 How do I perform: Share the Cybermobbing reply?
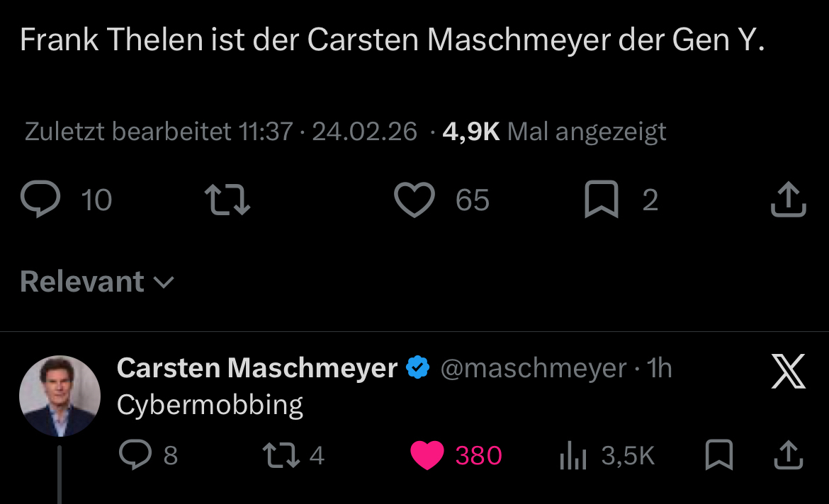788,455
